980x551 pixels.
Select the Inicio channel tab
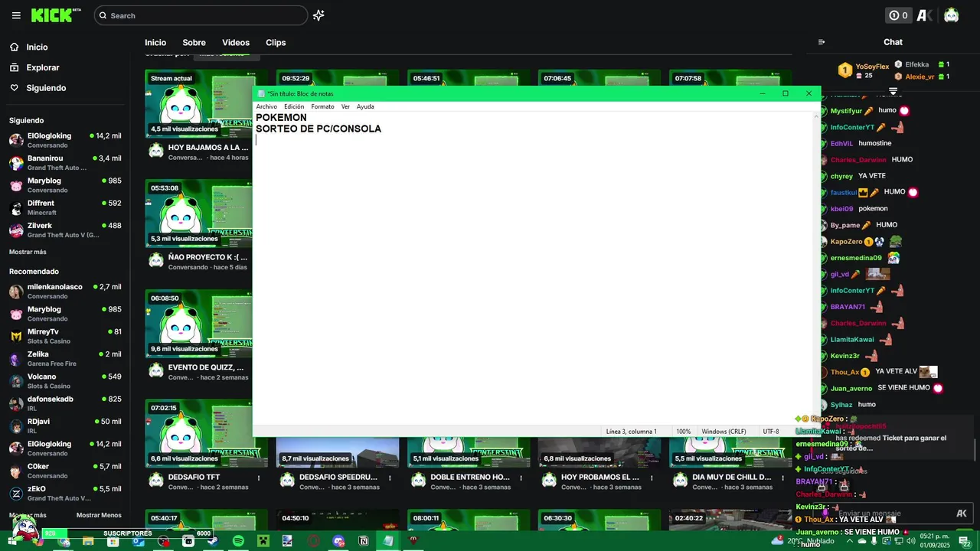coord(155,43)
